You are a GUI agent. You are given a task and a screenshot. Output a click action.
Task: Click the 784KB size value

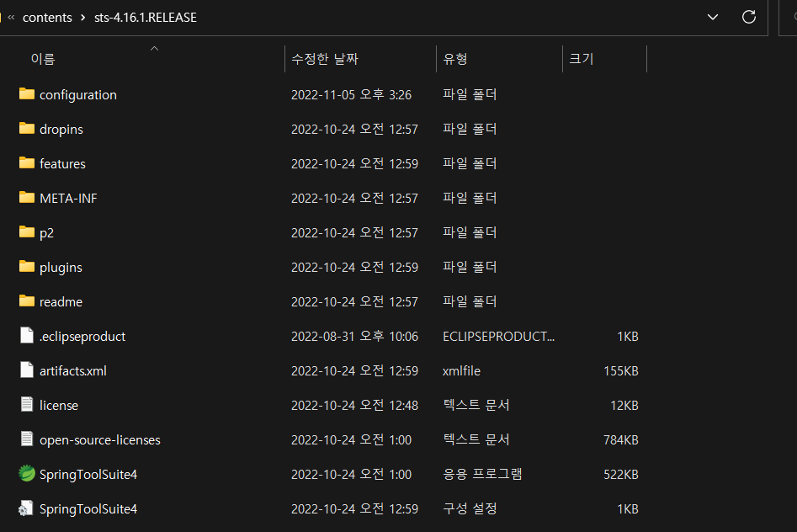coord(620,440)
